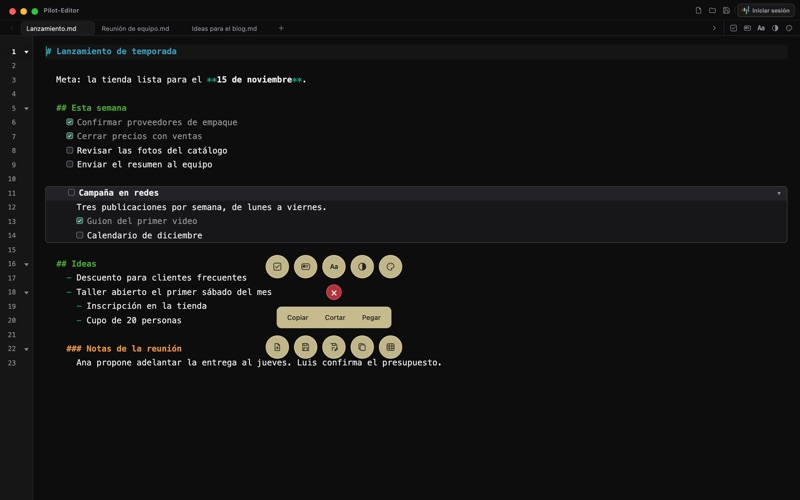Collapse the fold arrow on line 1
Image resolution: width=800 pixels, height=500 pixels.
[27, 52]
